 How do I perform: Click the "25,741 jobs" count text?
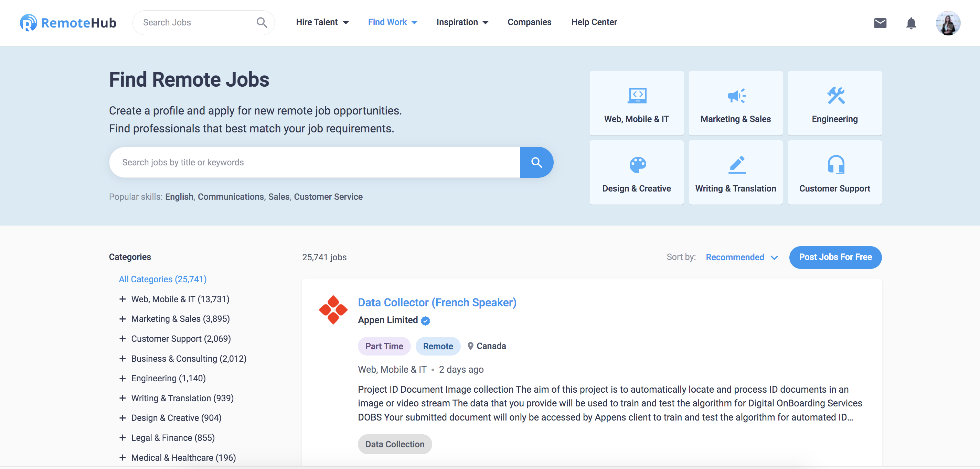(324, 257)
